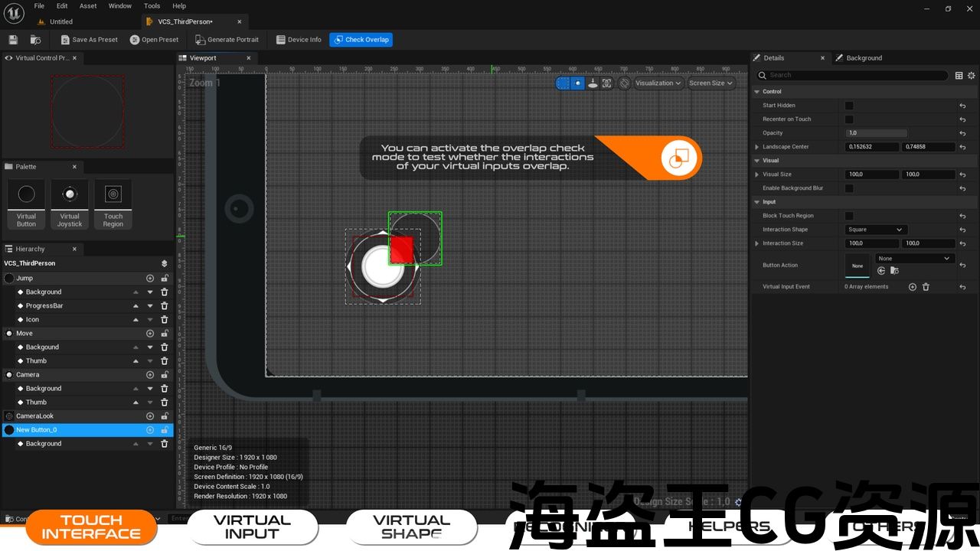The height and width of the screenshot is (551, 980).
Task: Tick the Recenter on Touch checkbox
Action: click(849, 119)
